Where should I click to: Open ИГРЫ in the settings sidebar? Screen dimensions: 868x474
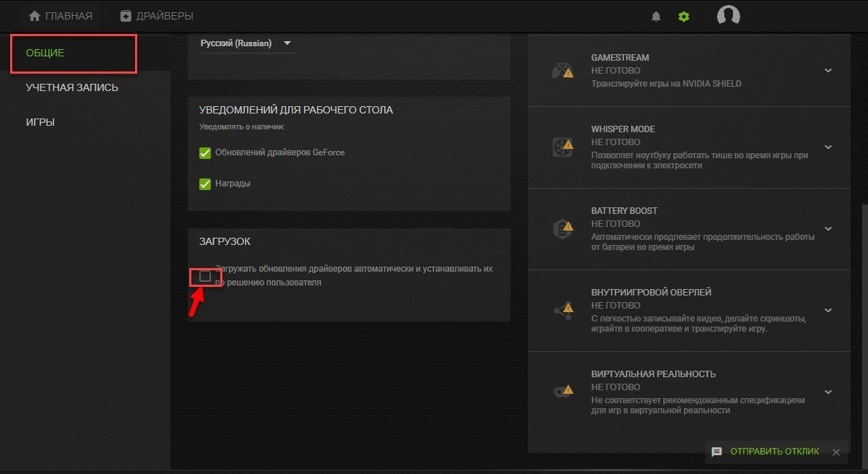point(40,122)
